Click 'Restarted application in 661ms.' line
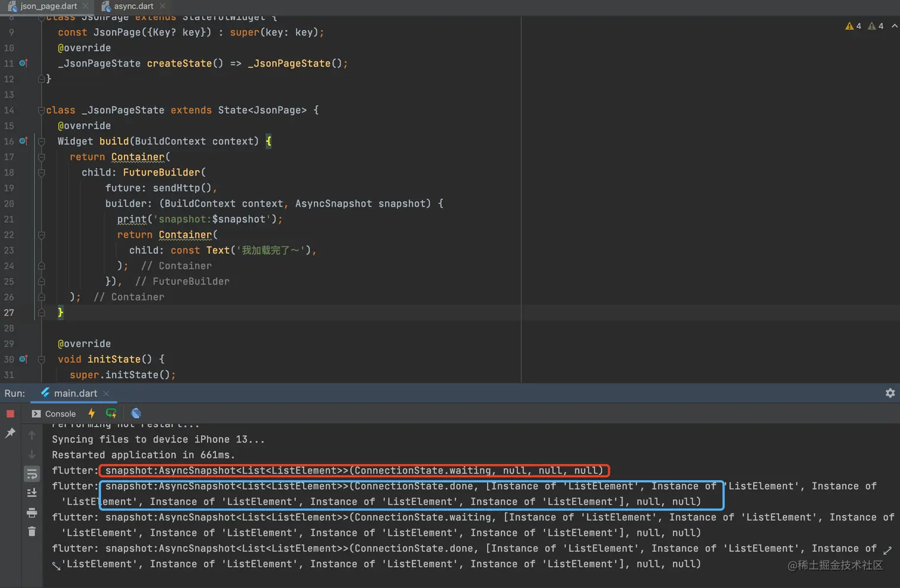Image resolution: width=900 pixels, height=588 pixels. 143,455
